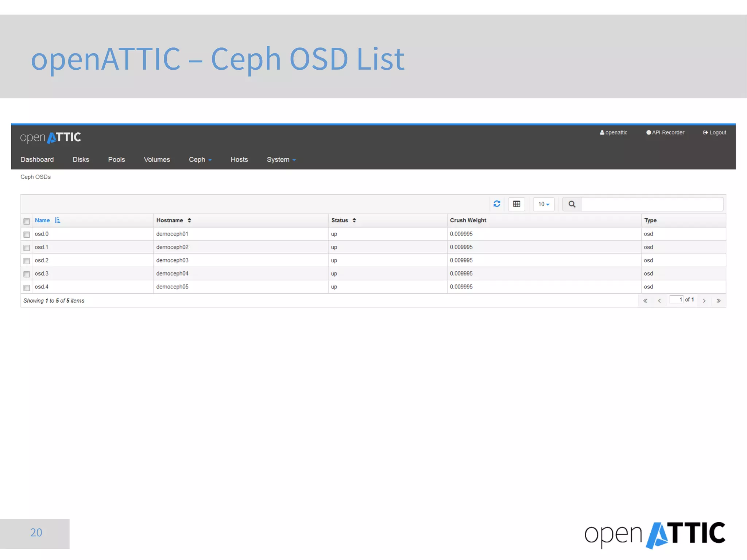Viewport: 747px width, 560px height.
Task: Check the box for osd.3
Action: click(26, 274)
